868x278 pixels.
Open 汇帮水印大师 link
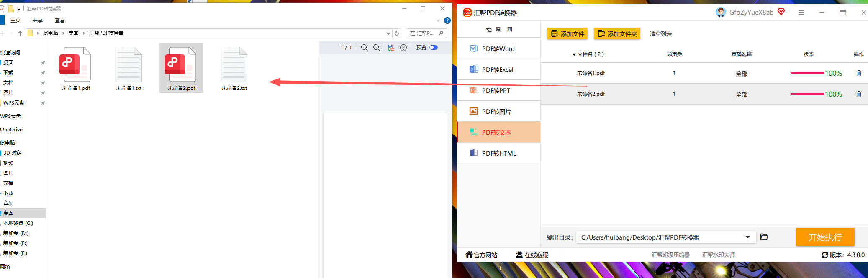pos(718,255)
